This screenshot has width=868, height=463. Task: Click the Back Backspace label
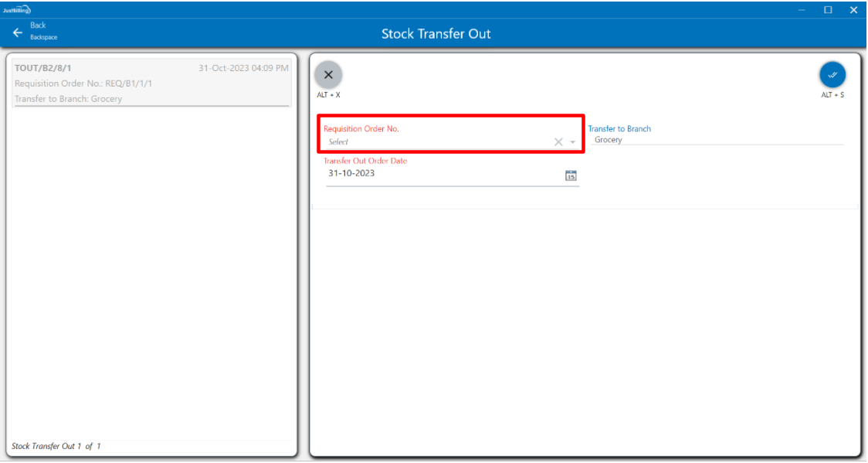pos(42,31)
